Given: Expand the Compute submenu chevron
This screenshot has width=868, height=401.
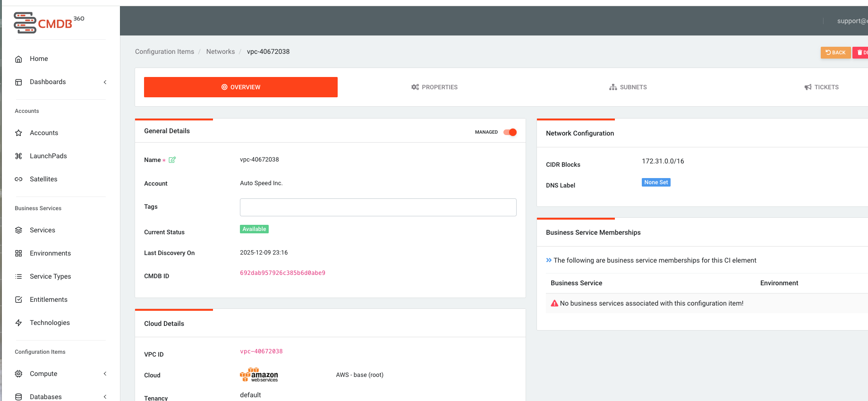Looking at the screenshot, I should point(105,374).
